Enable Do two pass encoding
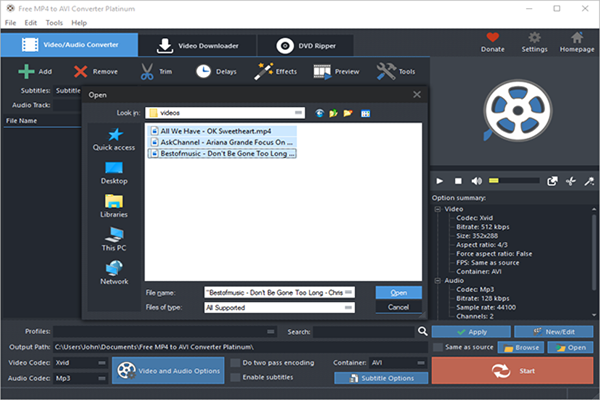The height and width of the screenshot is (400, 600). pos(235,362)
